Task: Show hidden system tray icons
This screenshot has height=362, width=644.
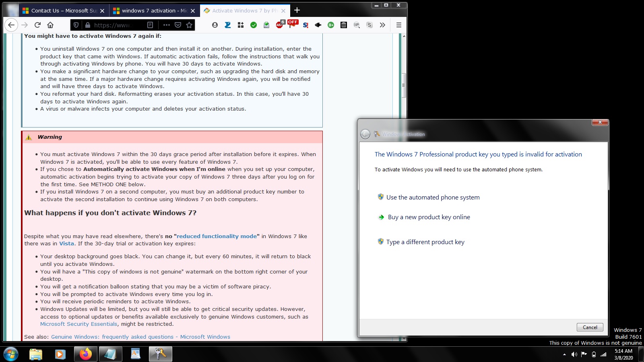Action: [x=564, y=354]
